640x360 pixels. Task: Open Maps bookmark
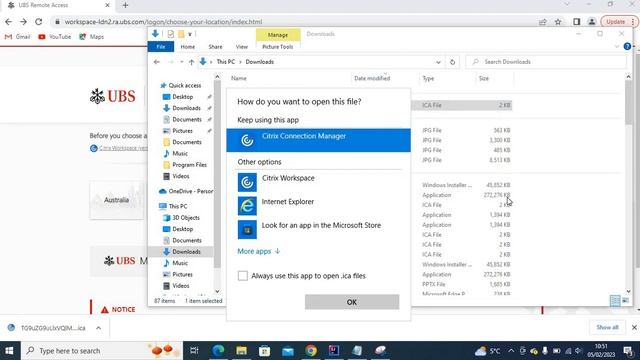pyautogui.click(x=92, y=37)
